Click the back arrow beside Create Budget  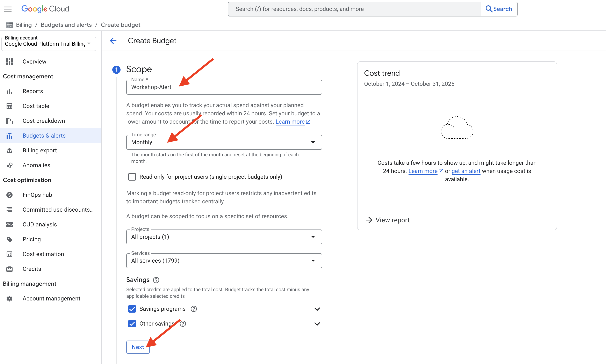pos(113,41)
